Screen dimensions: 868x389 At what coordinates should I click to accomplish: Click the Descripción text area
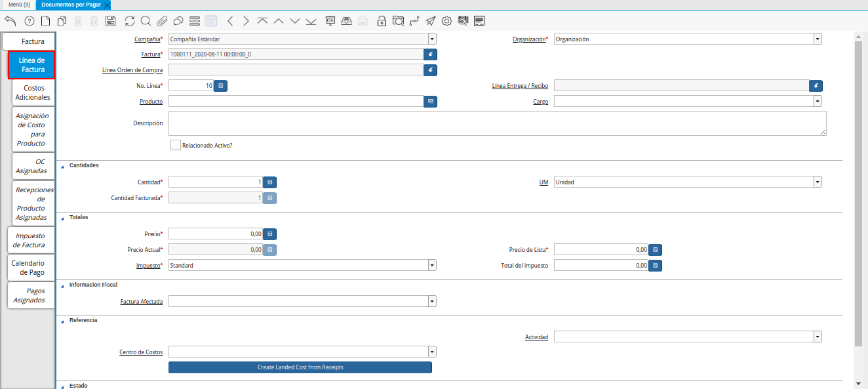(497, 123)
